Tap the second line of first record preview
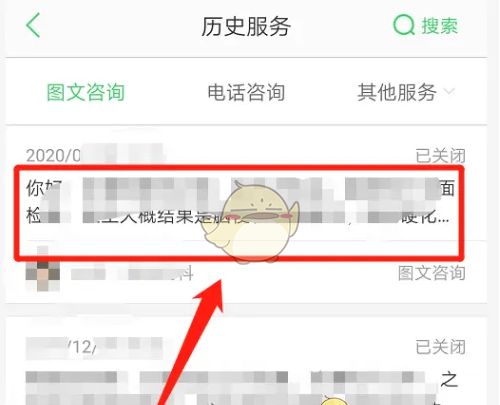This screenshot has height=405, width=500. (x=238, y=217)
